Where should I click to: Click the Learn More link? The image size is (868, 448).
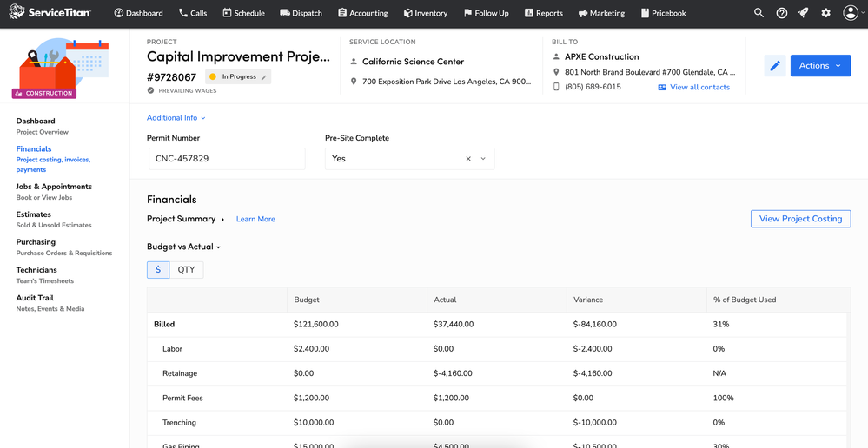point(255,219)
